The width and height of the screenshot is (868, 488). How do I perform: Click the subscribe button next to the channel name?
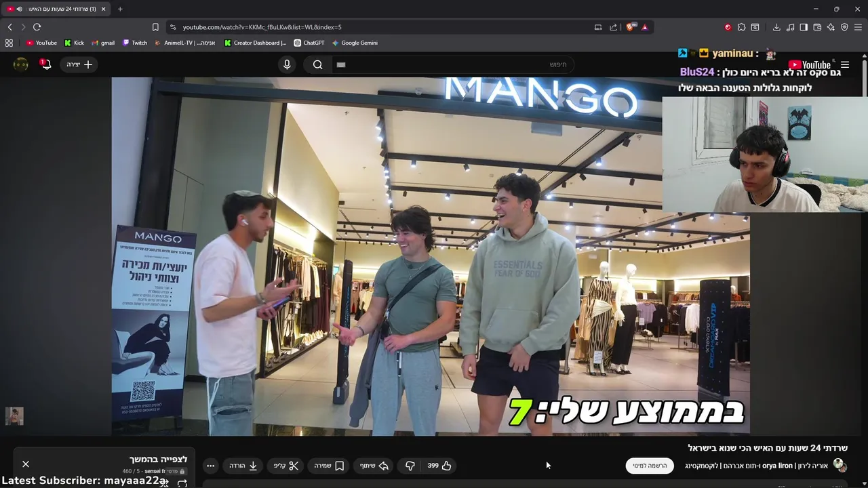click(650, 466)
